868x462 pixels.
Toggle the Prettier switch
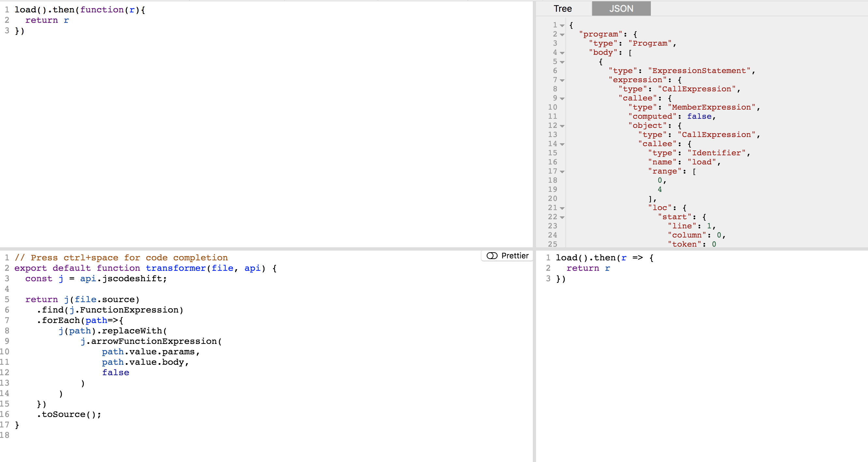(x=492, y=255)
